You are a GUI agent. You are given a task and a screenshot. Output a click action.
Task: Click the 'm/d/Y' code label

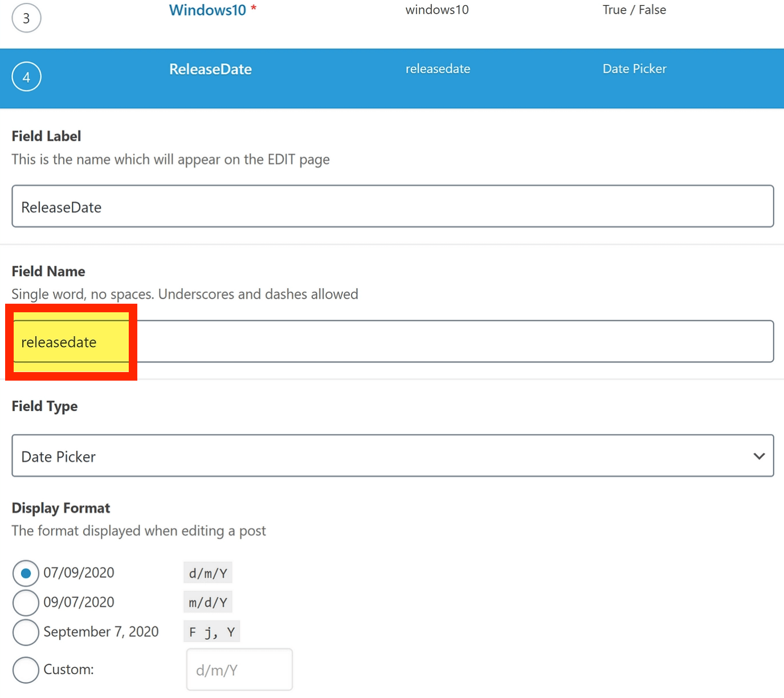click(x=208, y=603)
